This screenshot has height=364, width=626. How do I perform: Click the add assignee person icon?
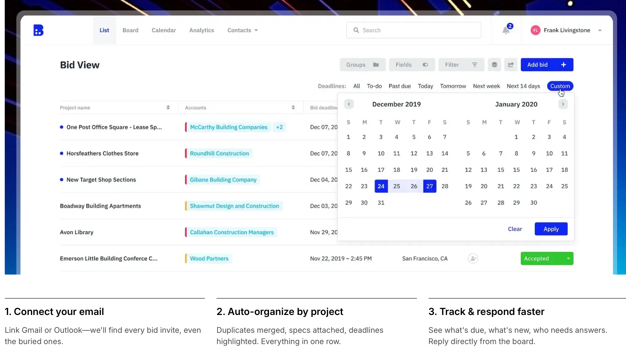pos(473,259)
